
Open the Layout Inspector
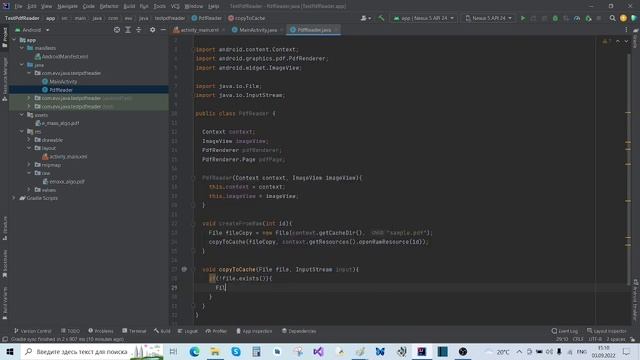607,331
